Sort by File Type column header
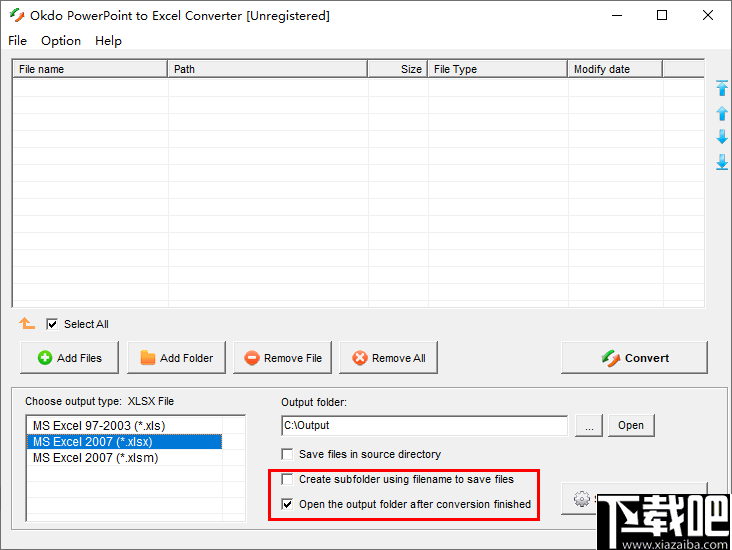The height and width of the screenshot is (550, 732). pyautogui.click(x=498, y=69)
